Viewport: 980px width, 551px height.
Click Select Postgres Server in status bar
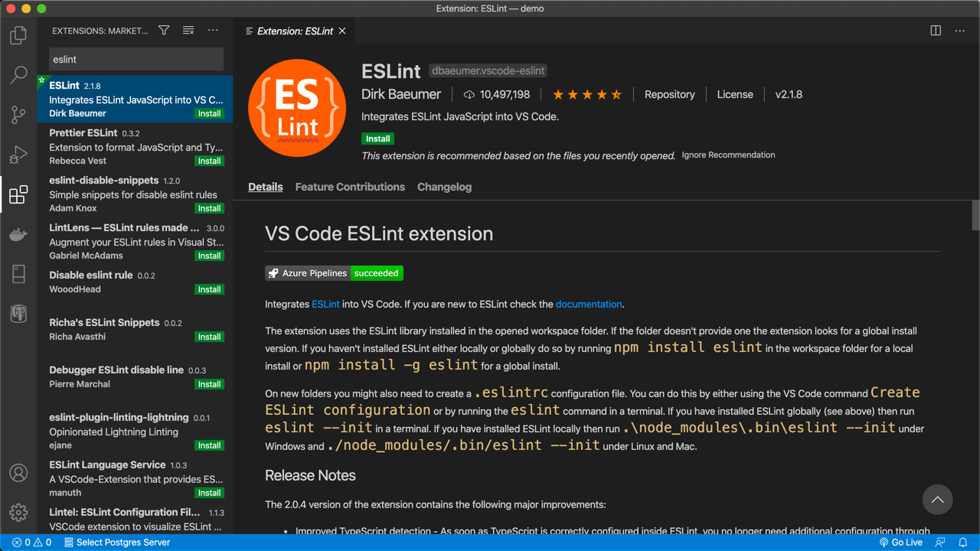tap(117, 543)
